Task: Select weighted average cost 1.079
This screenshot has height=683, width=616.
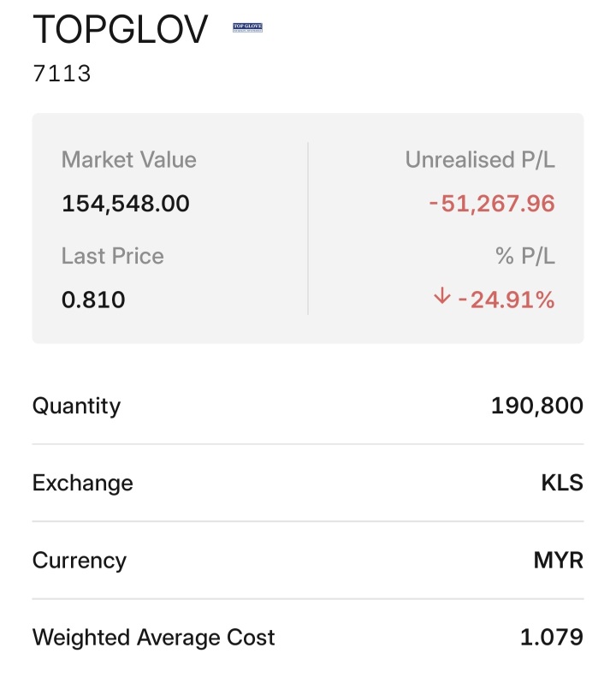Action: click(552, 638)
